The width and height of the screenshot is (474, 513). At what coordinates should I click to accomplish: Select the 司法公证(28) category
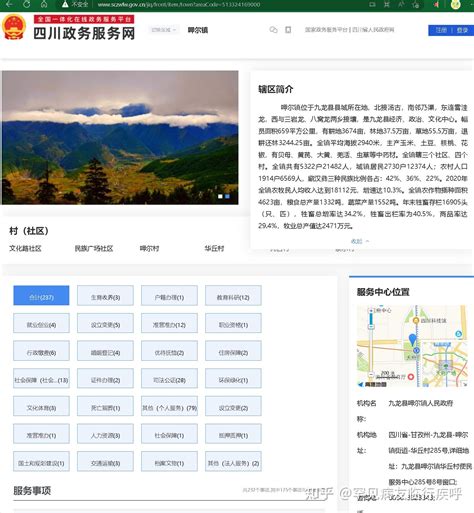[x=169, y=378]
